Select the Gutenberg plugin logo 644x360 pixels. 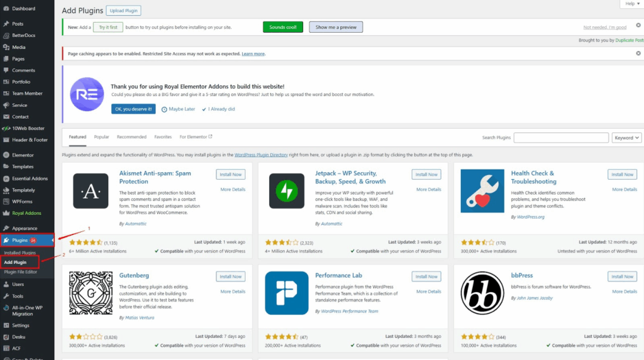click(x=91, y=293)
